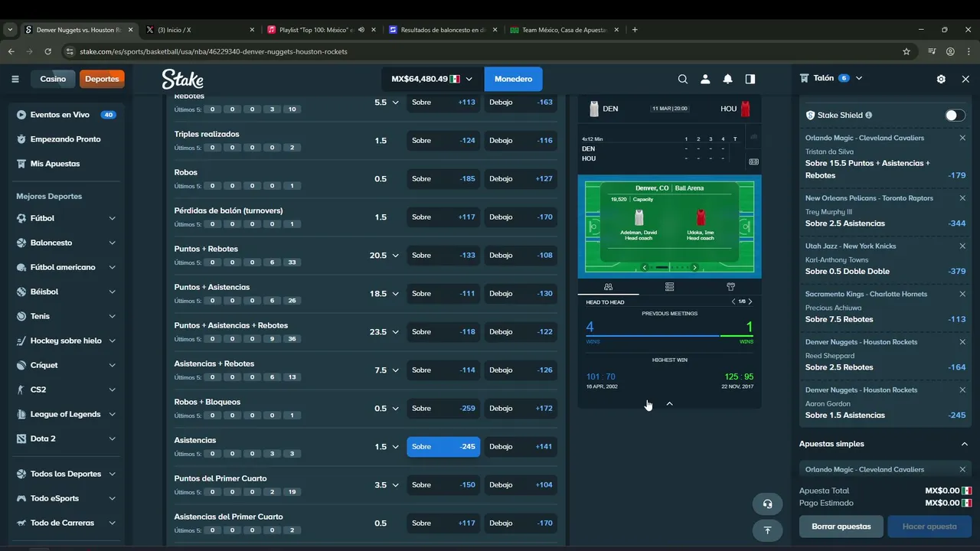The width and height of the screenshot is (980, 551).
Task: Open the League of Legends sidebar link
Action: pos(65,414)
